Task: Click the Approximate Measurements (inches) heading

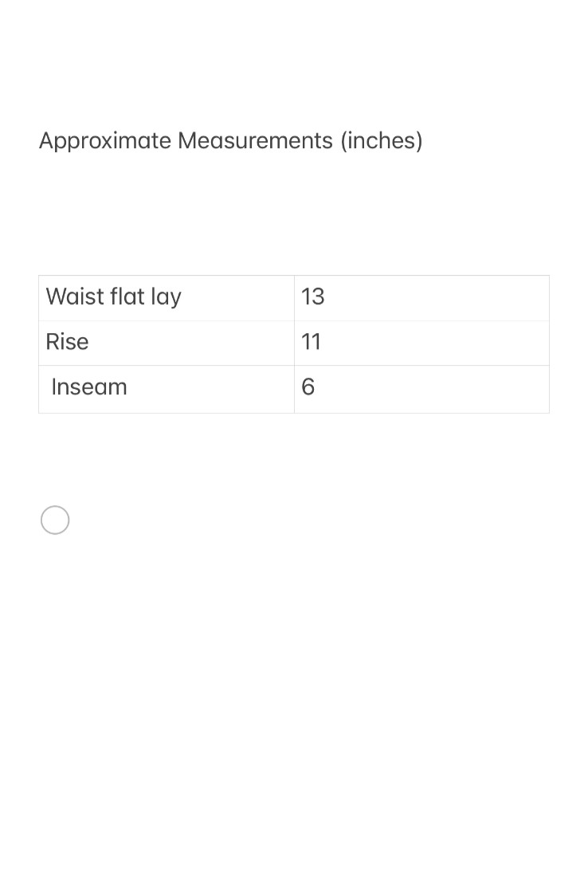Action: pos(230,141)
